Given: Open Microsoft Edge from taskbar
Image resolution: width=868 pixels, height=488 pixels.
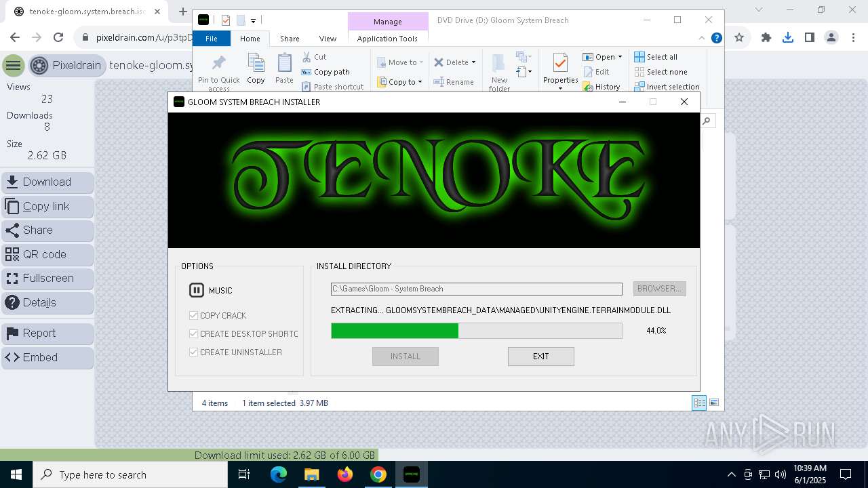Looking at the screenshot, I should pyautogui.click(x=279, y=474).
